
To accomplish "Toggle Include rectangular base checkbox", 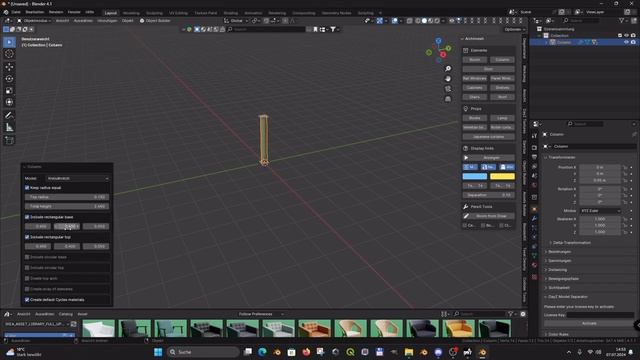I will click(x=27, y=217).
